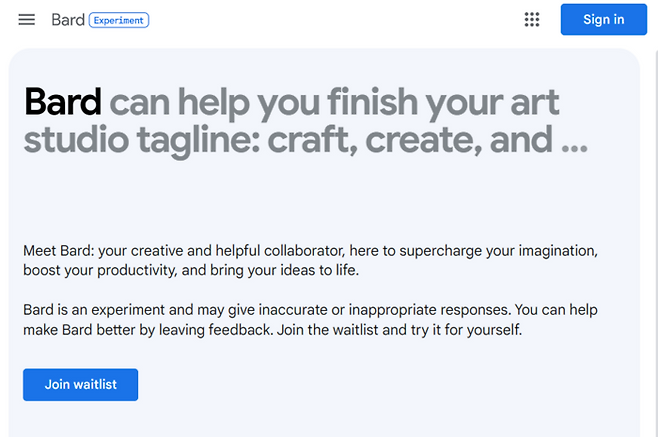Open the Google apps grid
The width and height of the screenshot is (658, 437).
[532, 20]
